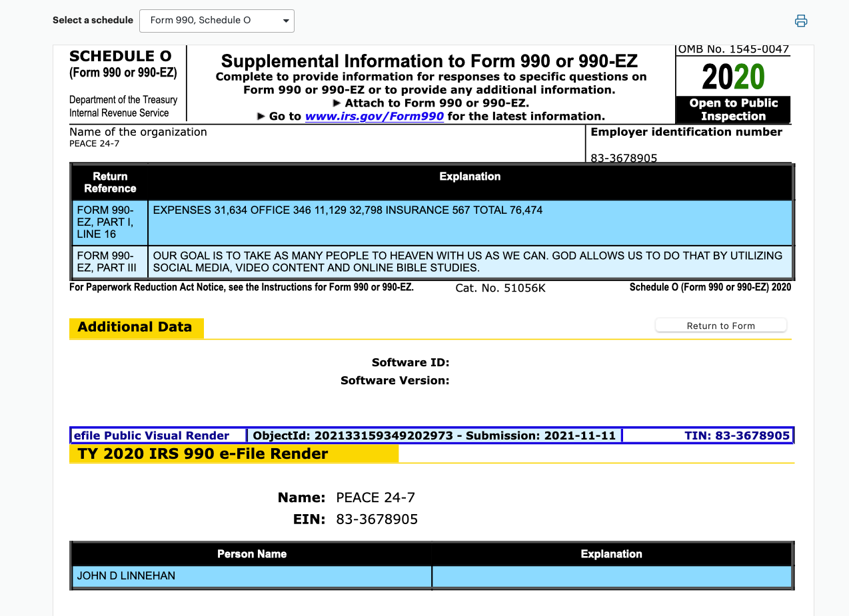Click the Return Reference column header
849x616 pixels.
pyautogui.click(x=110, y=182)
